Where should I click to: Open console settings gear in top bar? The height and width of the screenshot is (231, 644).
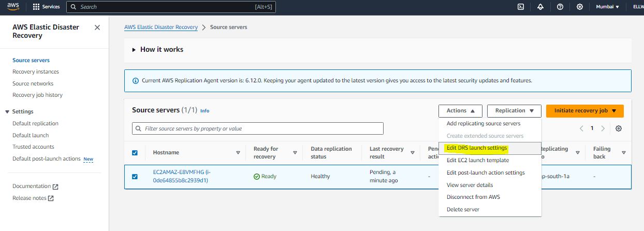580,7
